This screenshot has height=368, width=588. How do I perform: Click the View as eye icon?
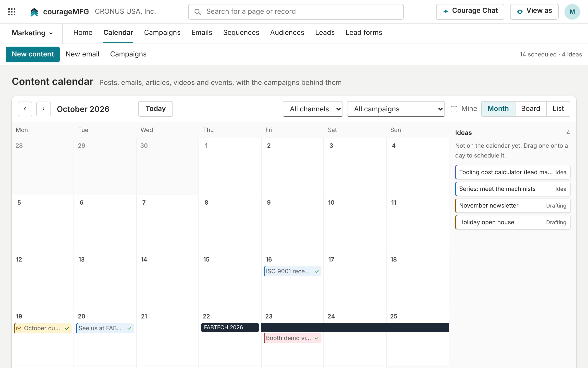[520, 12]
